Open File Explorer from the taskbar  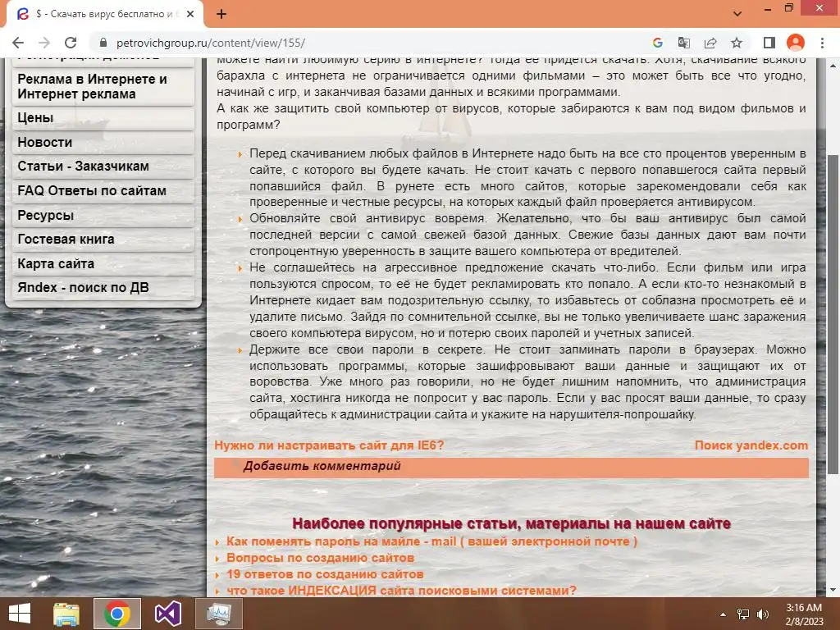pos(66,614)
